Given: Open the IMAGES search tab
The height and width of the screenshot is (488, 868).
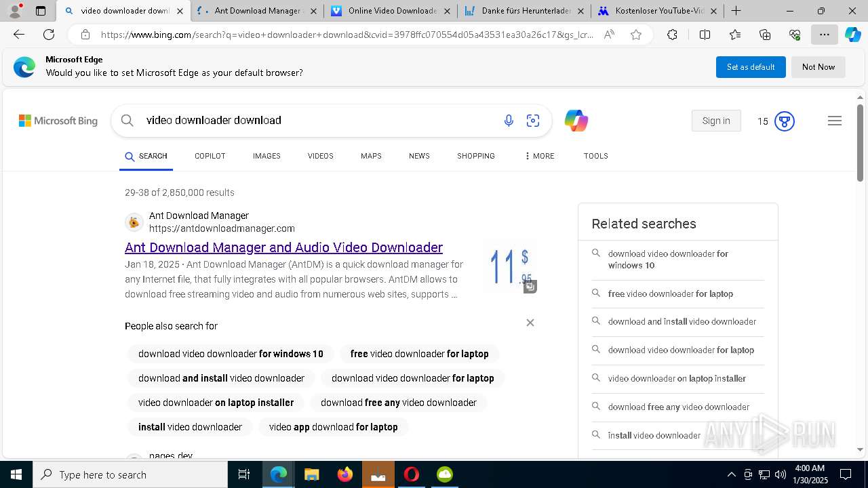Looking at the screenshot, I should (x=267, y=156).
